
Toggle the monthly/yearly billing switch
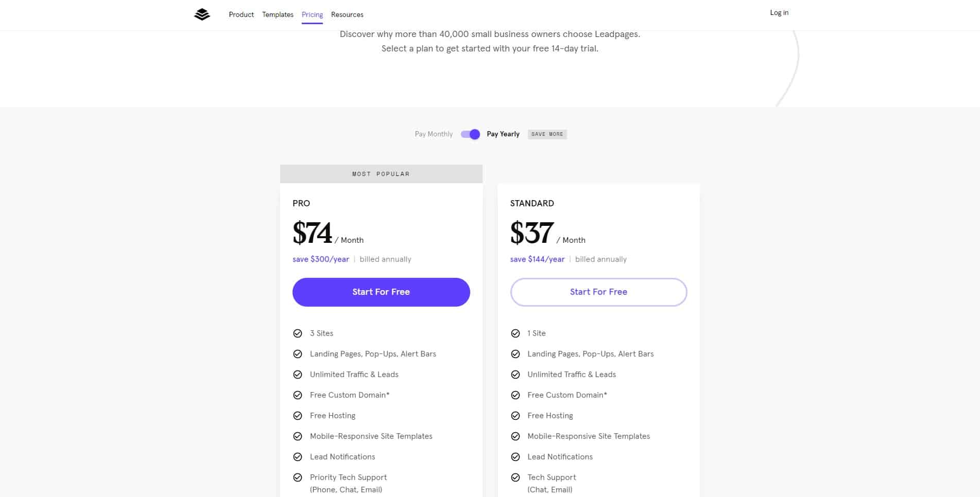[470, 134]
